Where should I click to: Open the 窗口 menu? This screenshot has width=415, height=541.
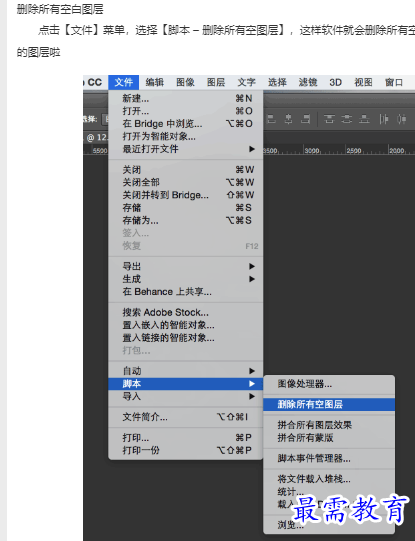click(394, 82)
